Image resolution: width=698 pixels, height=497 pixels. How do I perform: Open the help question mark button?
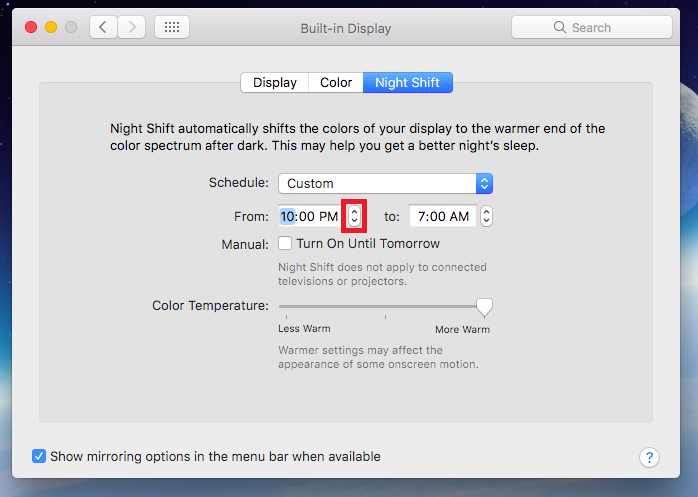pyautogui.click(x=649, y=457)
